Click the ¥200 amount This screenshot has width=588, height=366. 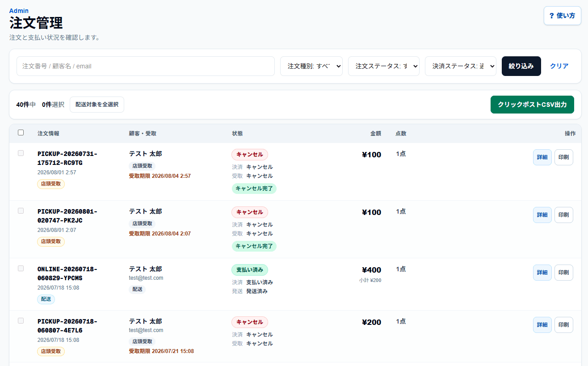pyautogui.click(x=371, y=322)
